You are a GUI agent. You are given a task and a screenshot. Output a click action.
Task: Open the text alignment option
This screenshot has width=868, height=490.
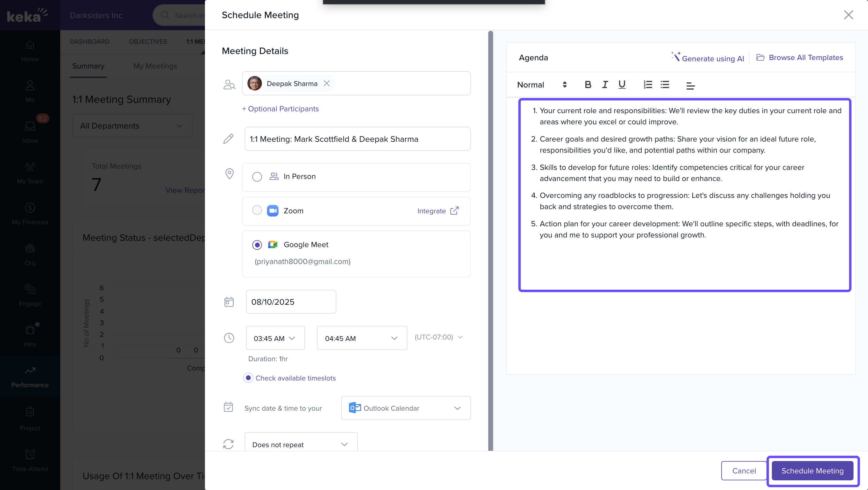coord(690,86)
